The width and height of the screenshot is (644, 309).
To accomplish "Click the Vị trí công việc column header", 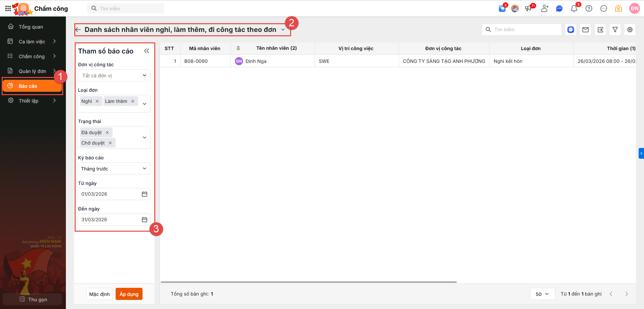I will pyautogui.click(x=356, y=48).
